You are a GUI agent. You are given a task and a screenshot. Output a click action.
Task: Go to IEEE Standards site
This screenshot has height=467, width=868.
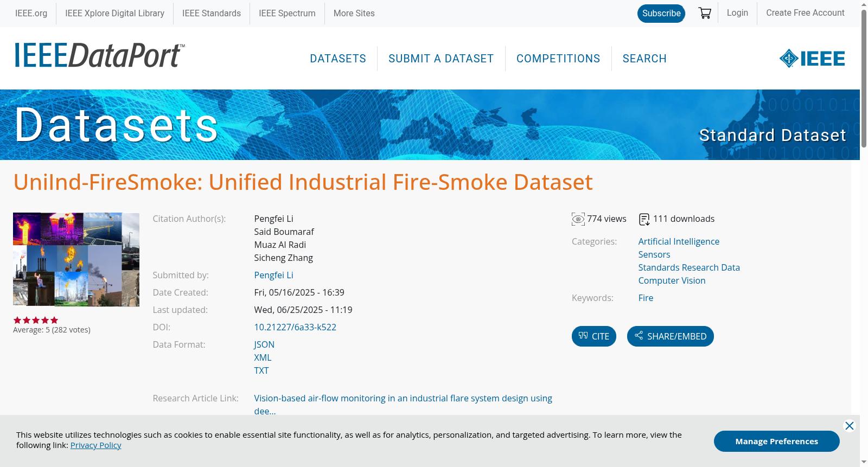tap(212, 13)
